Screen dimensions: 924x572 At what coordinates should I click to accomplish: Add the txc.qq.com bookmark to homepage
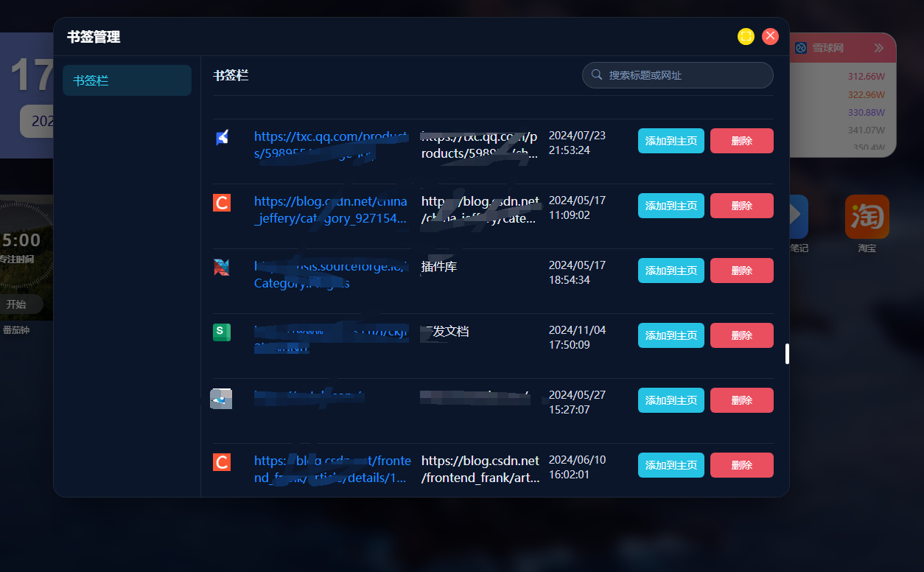(671, 141)
